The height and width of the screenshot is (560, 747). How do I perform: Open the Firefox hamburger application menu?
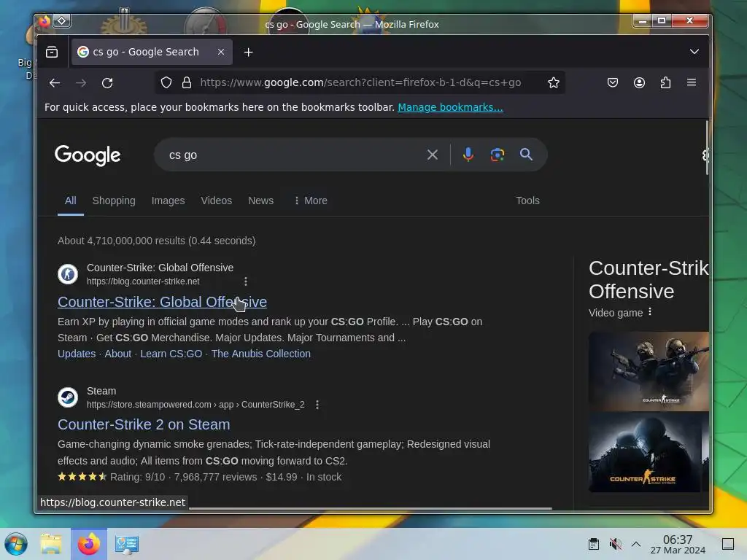(692, 82)
